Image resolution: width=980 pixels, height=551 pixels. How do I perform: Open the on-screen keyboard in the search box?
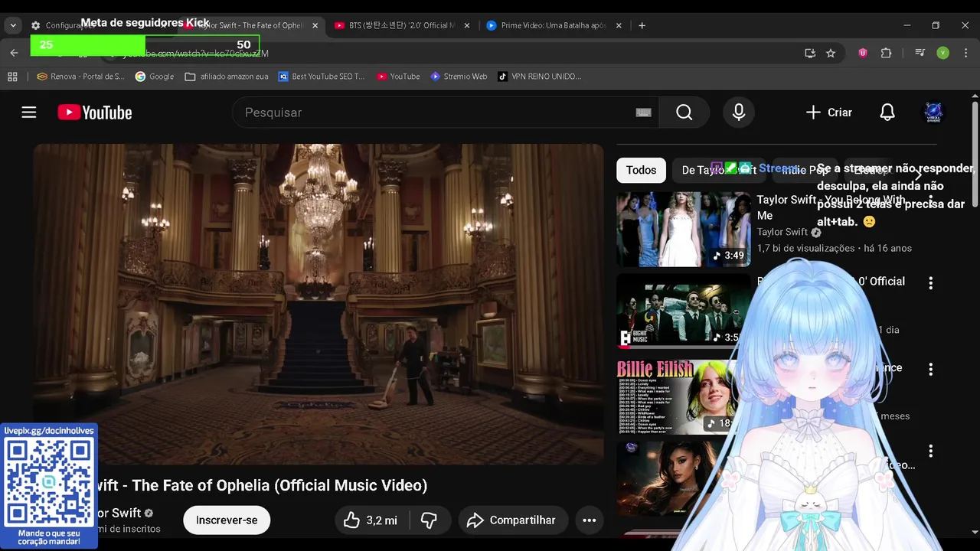644,112
